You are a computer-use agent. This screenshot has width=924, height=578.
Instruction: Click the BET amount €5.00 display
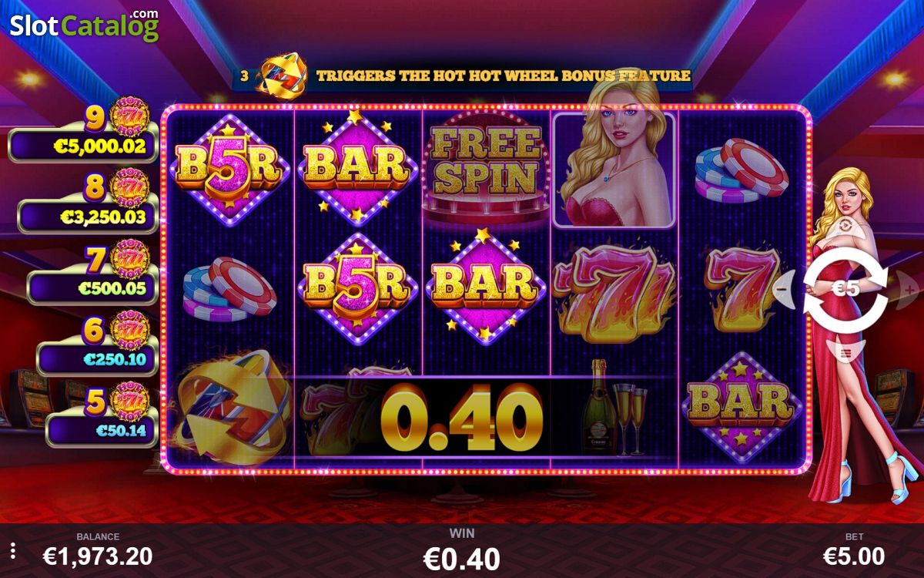tap(854, 555)
